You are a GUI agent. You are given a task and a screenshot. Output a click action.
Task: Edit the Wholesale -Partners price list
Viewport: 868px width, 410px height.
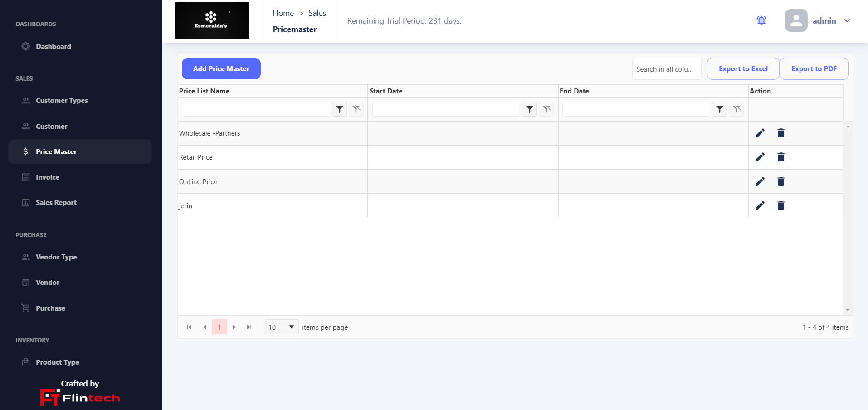760,133
